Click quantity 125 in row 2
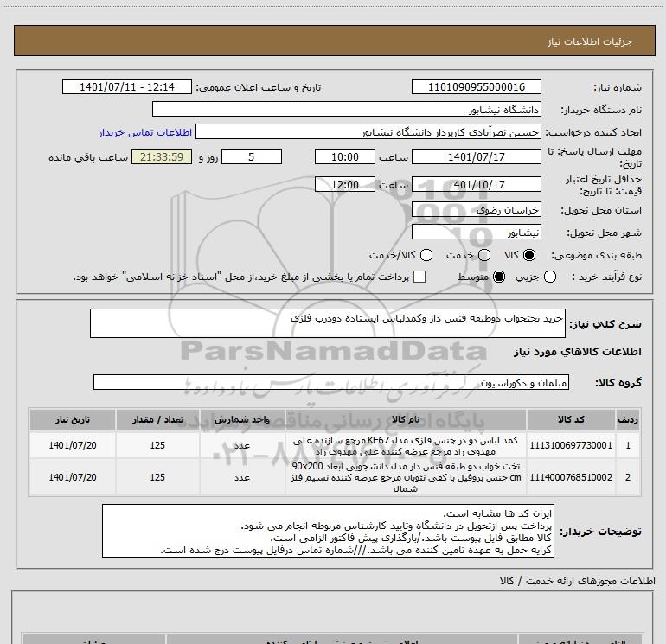This screenshot has height=644, width=666. click(x=157, y=477)
